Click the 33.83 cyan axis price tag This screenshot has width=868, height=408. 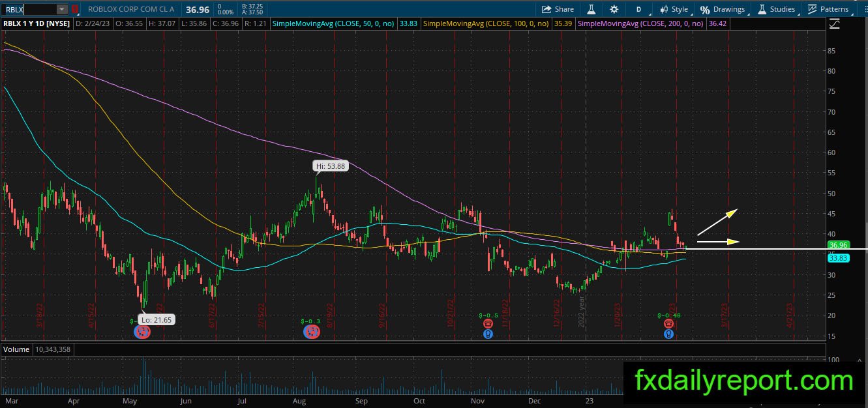[837, 259]
